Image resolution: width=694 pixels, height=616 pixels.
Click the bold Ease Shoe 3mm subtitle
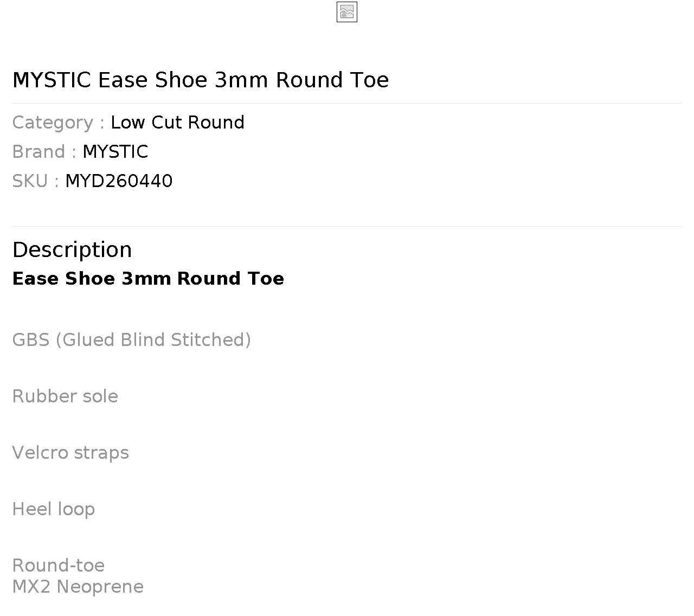[x=147, y=279]
